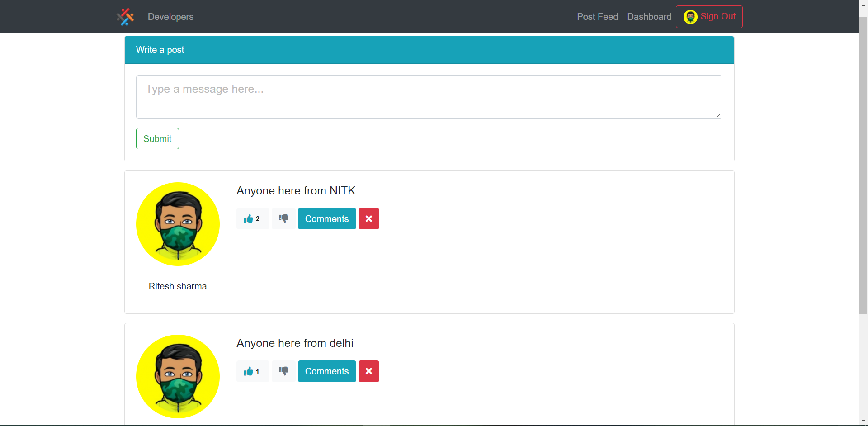Like the "Anyone here from delhi" post
The height and width of the screenshot is (426, 868).
[252, 371]
